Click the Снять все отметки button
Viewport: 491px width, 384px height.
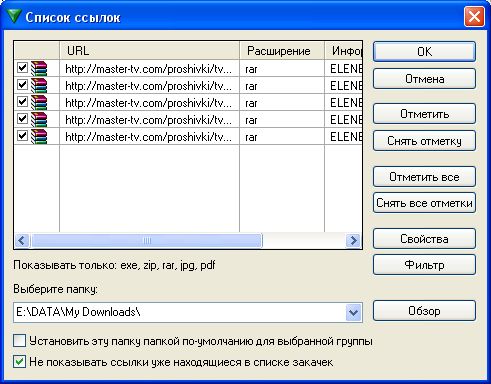coord(424,203)
